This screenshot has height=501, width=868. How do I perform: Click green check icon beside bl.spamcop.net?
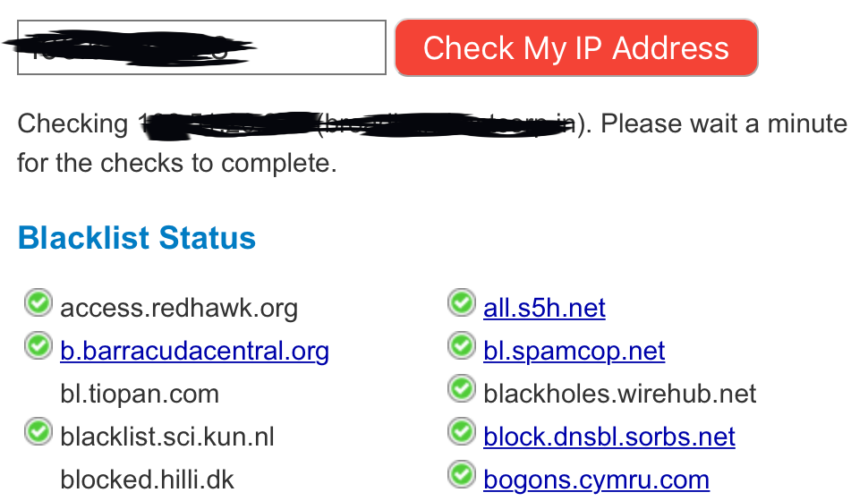[x=461, y=346]
